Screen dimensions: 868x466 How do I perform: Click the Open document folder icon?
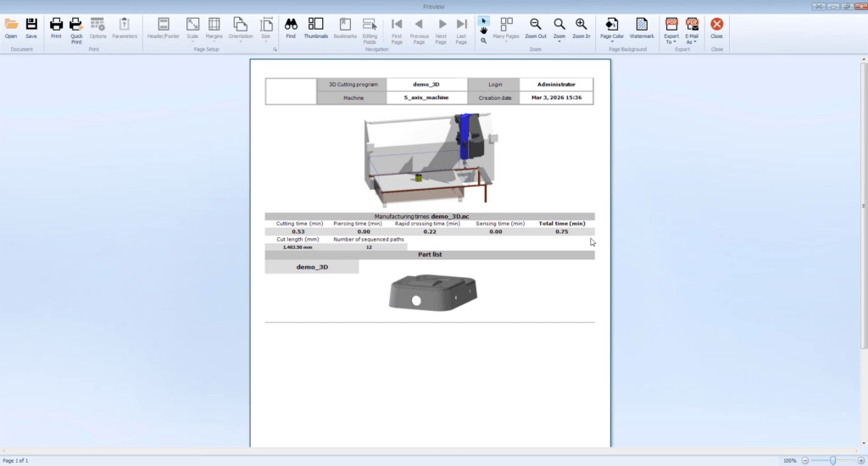point(11,25)
